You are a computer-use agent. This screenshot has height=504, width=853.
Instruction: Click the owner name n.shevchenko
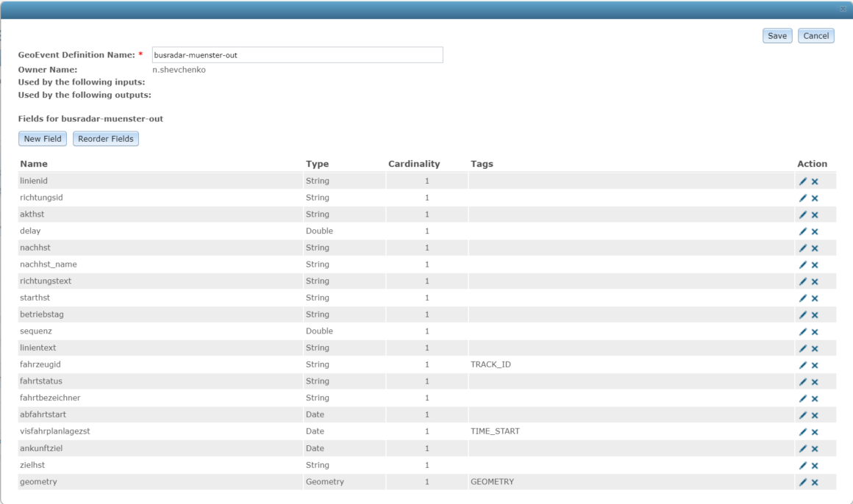(179, 70)
